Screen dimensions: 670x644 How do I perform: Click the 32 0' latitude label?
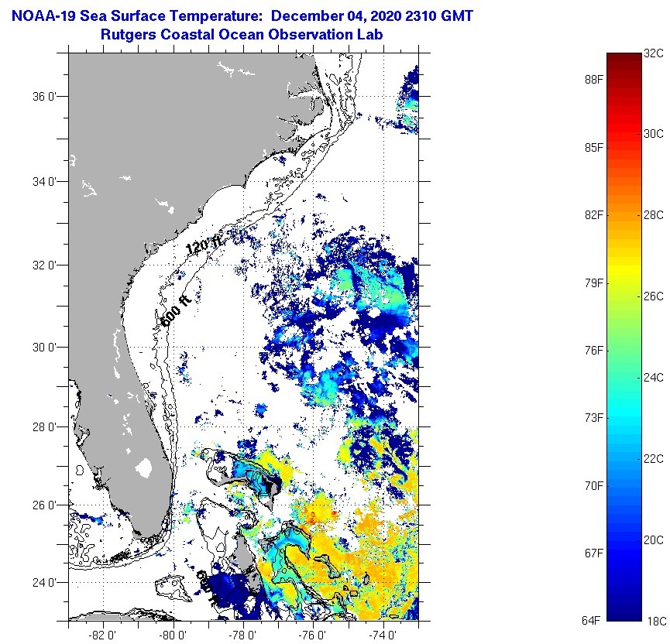44,265
